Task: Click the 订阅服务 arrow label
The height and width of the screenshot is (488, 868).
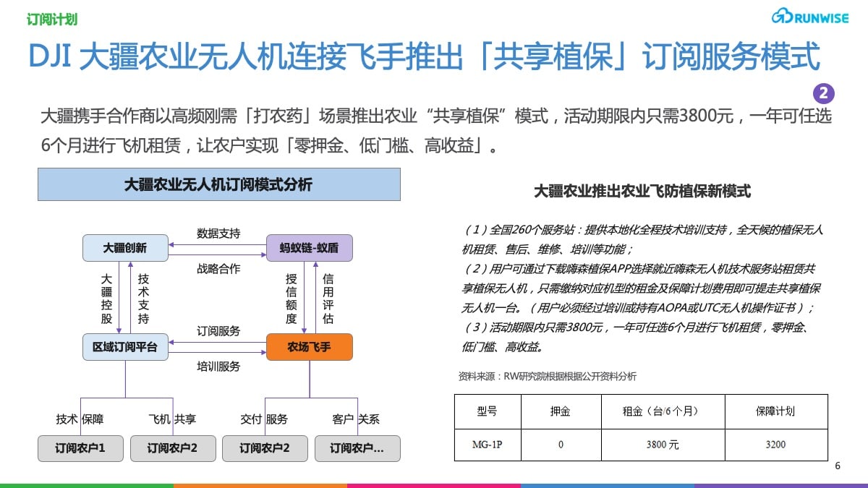Action: 218,331
